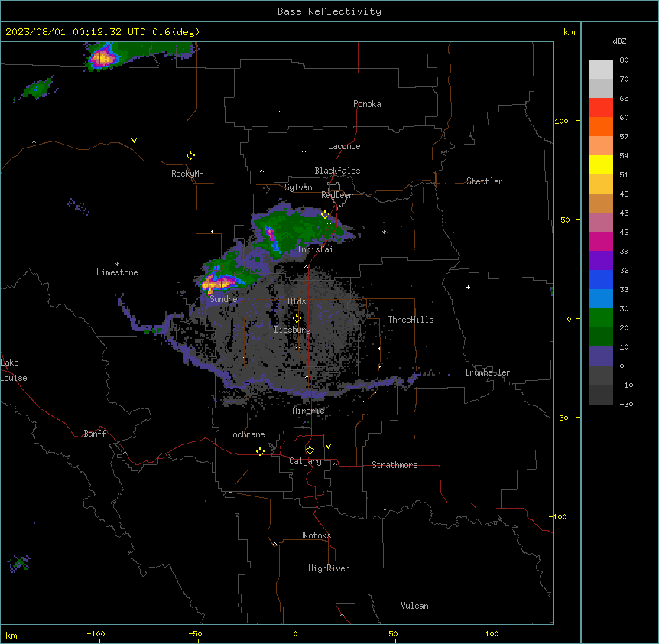Image resolution: width=659 pixels, height=644 pixels.
Task: Select the 80 dBZ light gray swatch
Action: point(601,70)
